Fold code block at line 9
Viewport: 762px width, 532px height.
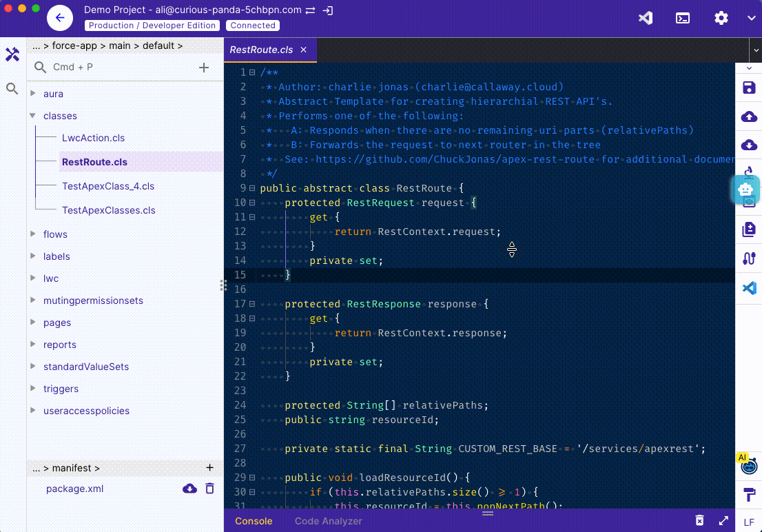[252, 187]
